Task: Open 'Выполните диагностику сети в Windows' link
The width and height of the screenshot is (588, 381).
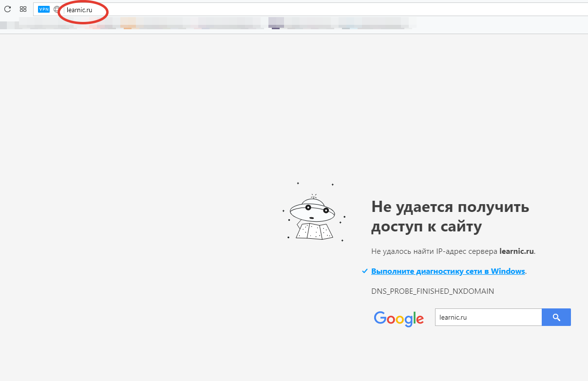Action: [x=448, y=271]
